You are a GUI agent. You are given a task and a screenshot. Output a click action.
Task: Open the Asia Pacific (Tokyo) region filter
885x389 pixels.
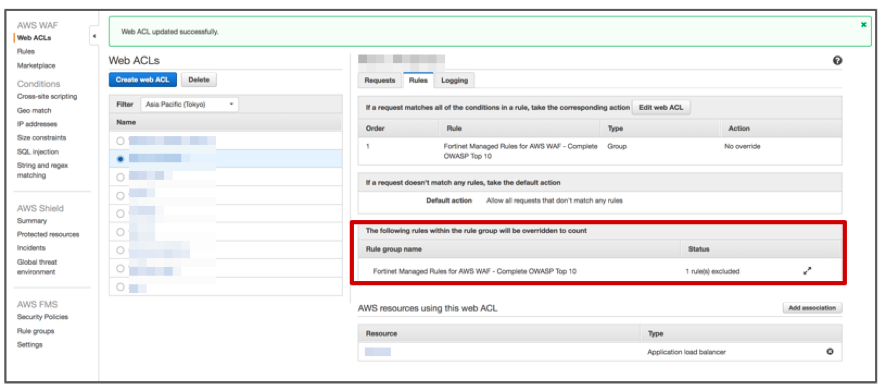189,104
